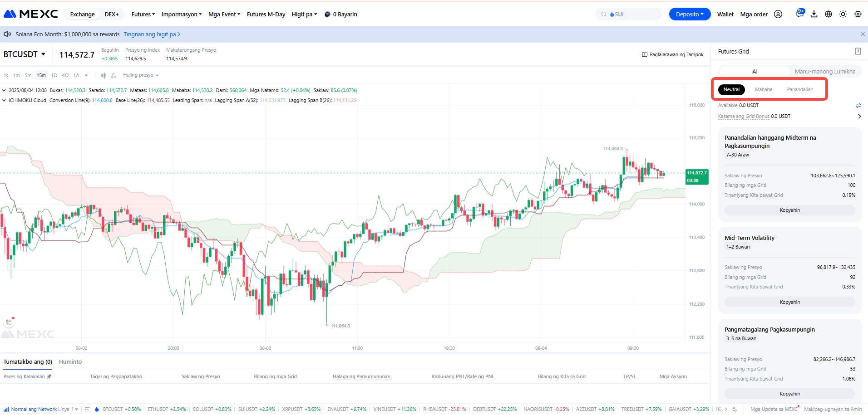
Task: Open the user profile icon
Action: click(x=778, y=15)
